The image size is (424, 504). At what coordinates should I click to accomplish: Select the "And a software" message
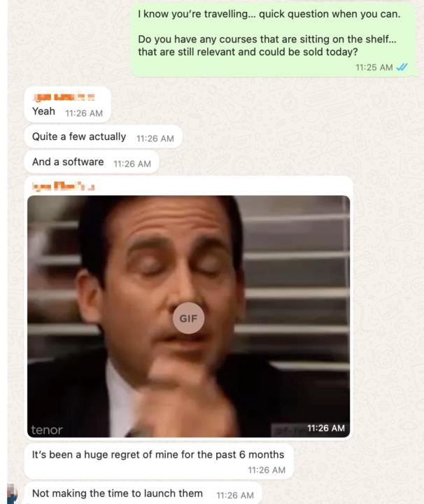(x=92, y=162)
